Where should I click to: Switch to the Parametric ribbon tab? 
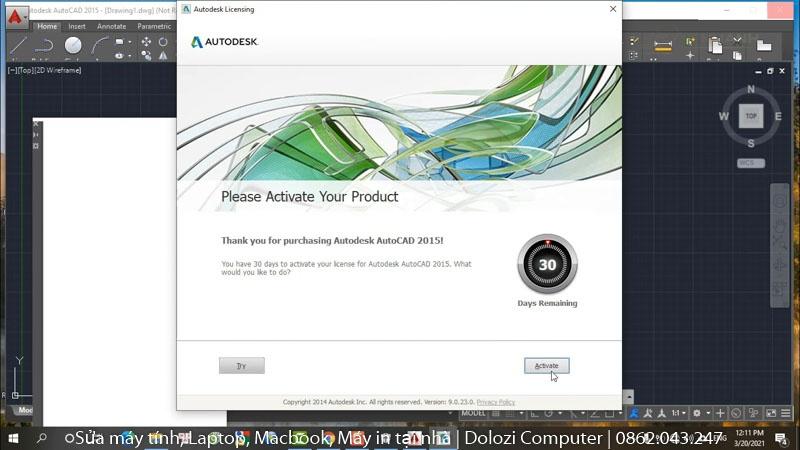click(154, 26)
